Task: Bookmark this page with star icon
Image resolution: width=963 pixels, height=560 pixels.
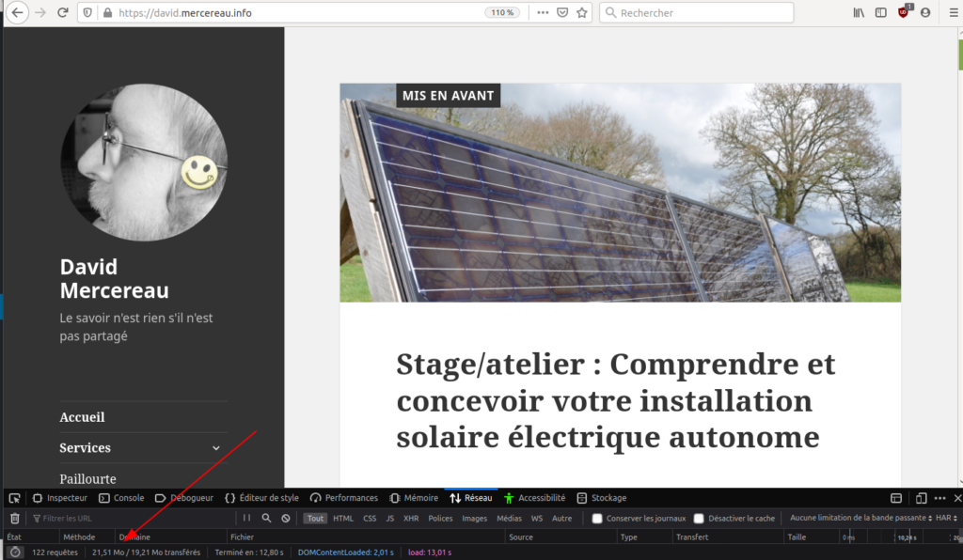Action: (582, 13)
